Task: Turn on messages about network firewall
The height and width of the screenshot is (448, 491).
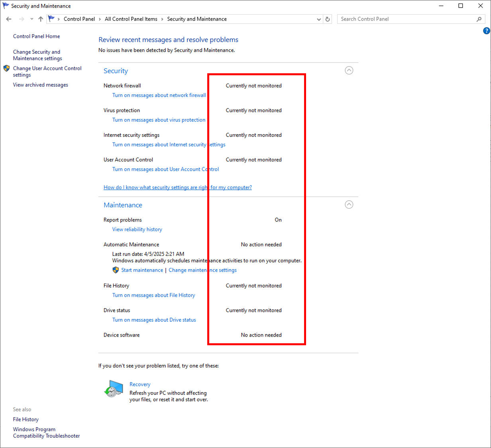Action: [159, 95]
